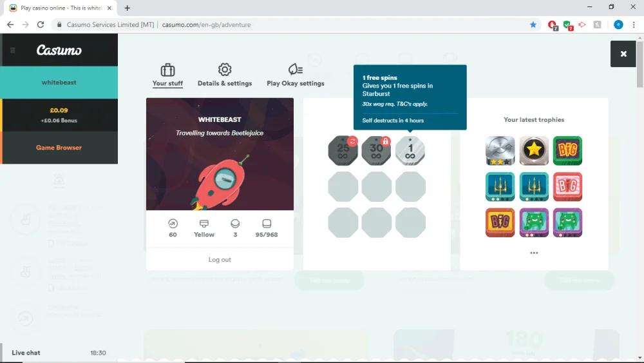Screen dimensions: 644x363
Task: Open the second trident trophy
Action: coord(533,186)
